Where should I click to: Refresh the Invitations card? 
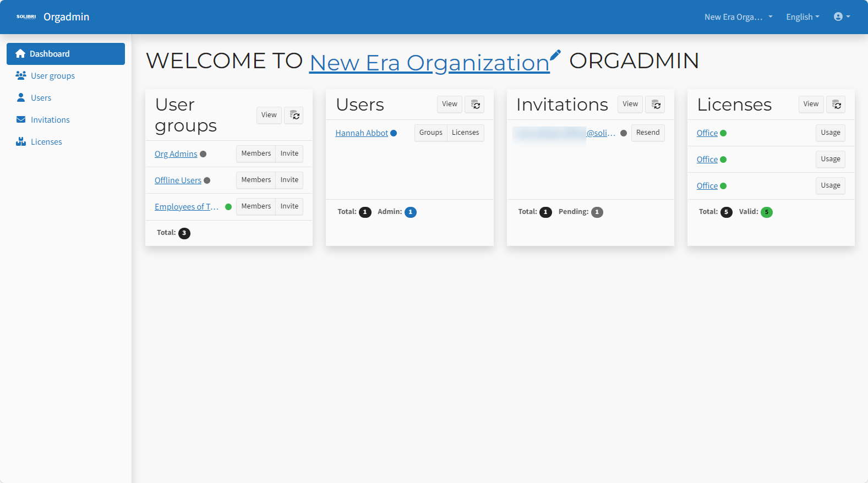[x=655, y=104]
